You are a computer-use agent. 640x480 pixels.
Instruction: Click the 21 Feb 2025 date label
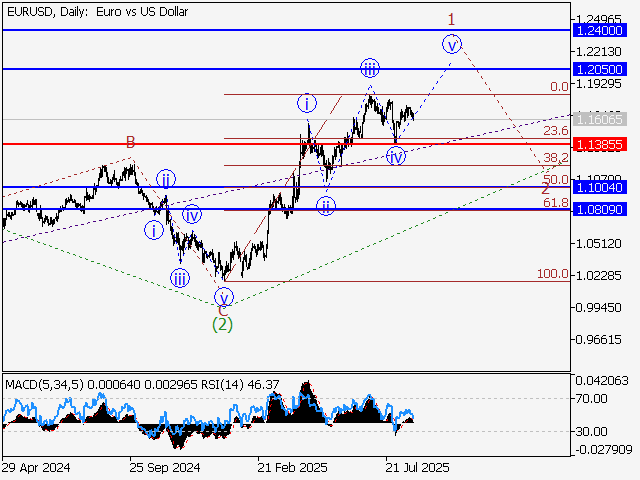[x=291, y=467]
